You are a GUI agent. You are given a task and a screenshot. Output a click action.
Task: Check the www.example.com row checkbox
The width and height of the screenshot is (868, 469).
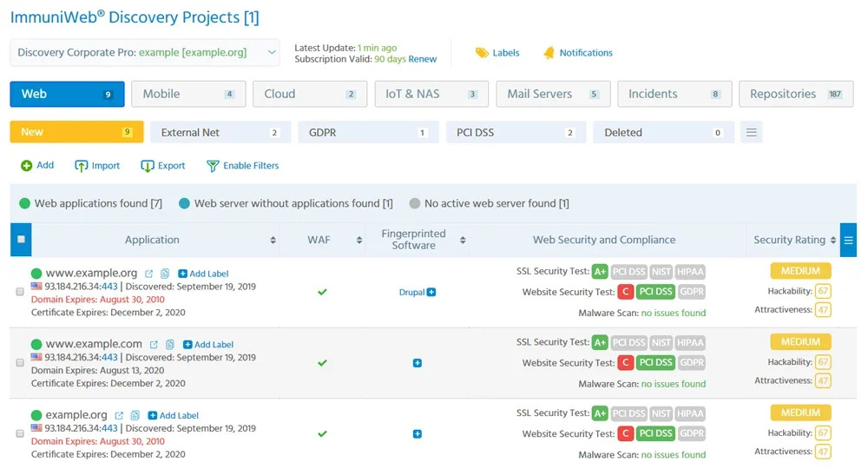tap(20, 363)
